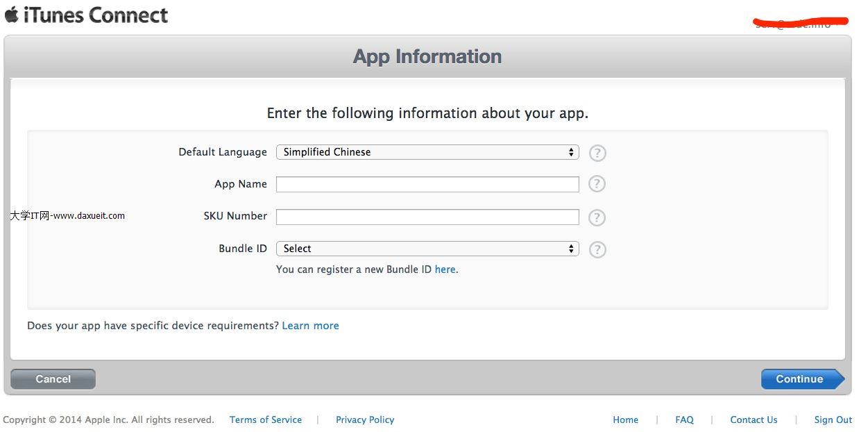Select Contact Us in the footer

pos(754,420)
